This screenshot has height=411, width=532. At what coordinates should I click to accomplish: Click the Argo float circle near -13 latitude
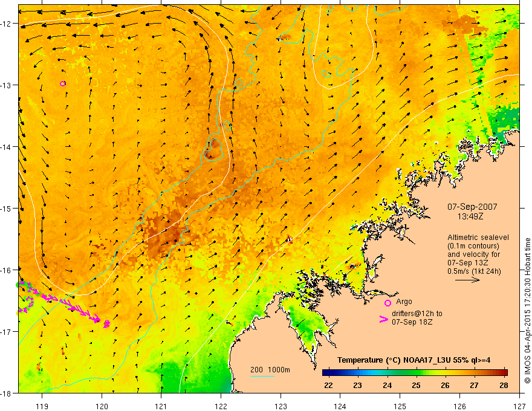(x=62, y=84)
